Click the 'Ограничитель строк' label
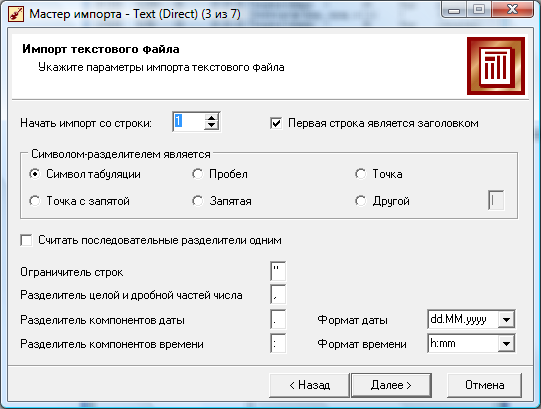The image size is (541, 409). tap(72, 272)
